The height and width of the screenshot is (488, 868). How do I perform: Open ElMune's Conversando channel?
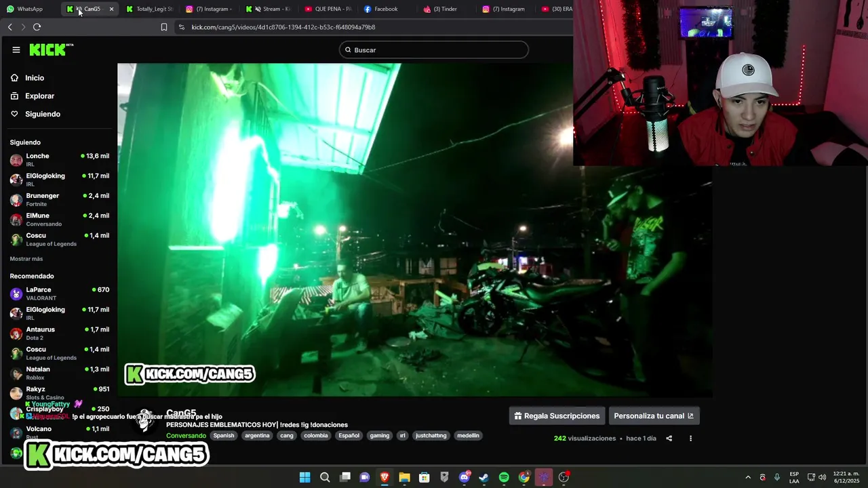click(x=59, y=220)
